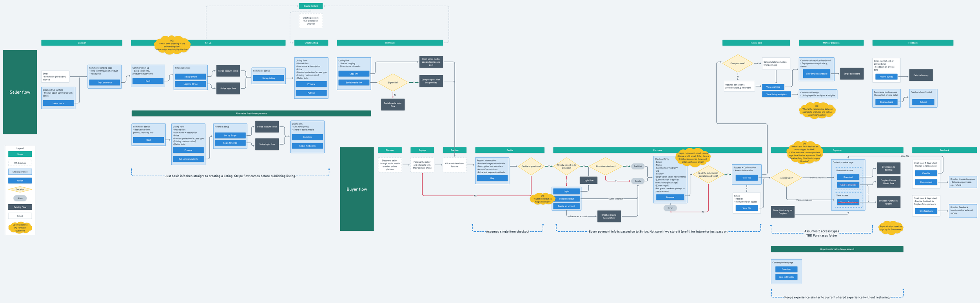The image size is (980, 303).
Task: Select 'Guest checkout as magic-link flow?' cloud note
Action: pos(543,199)
